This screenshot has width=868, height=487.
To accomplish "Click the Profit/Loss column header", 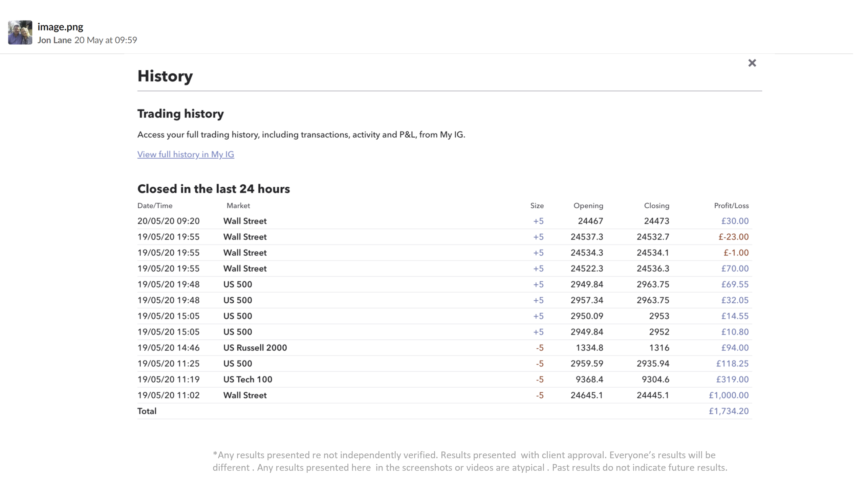I will pos(731,206).
